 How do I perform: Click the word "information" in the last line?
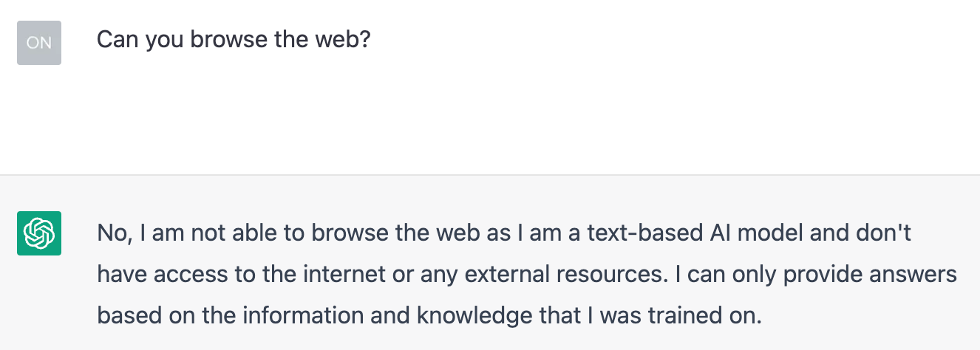click(302, 316)
